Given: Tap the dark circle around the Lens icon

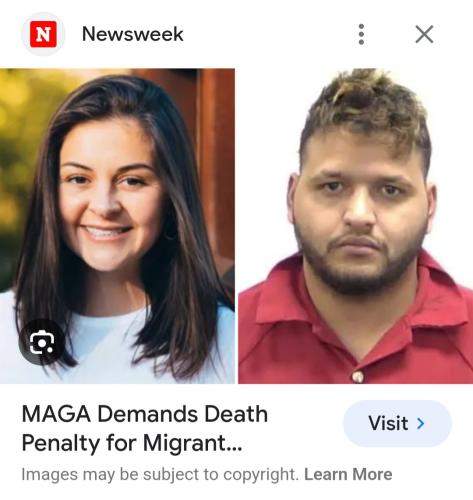Looking at the screenshot, I should pyautogui.click(x=42, y=342).
